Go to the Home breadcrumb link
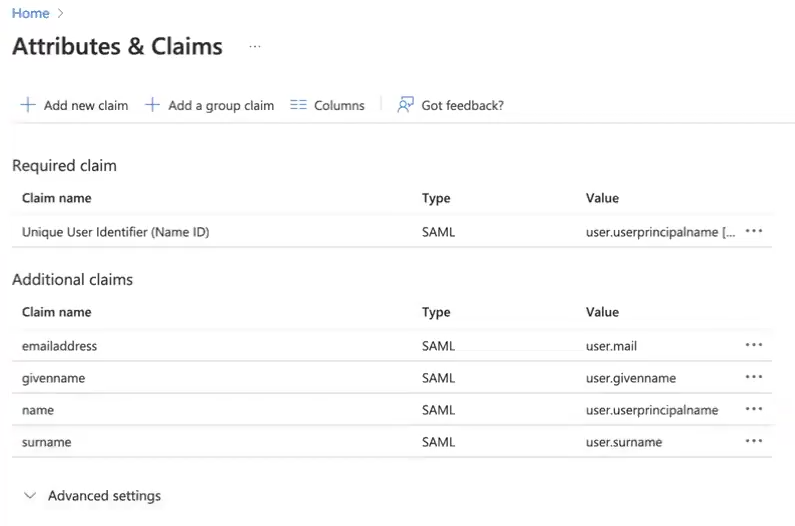 click(x=30, y=13)
